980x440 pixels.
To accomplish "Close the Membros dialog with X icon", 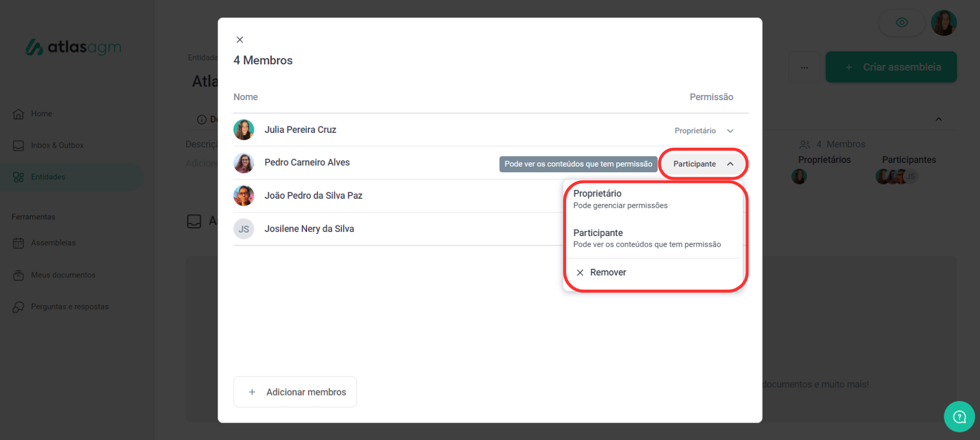I will coord(240,40).
